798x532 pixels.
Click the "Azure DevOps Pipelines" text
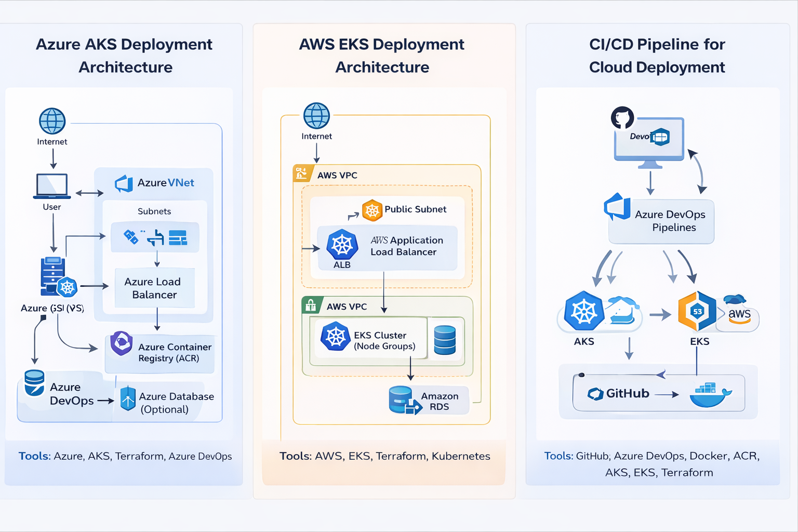tap(670, 221)
